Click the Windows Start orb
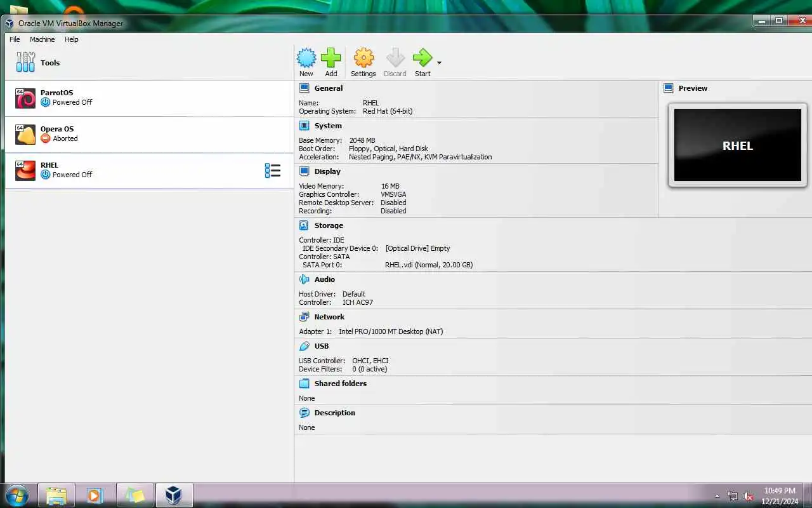812x508 pixels. [17, 495]
